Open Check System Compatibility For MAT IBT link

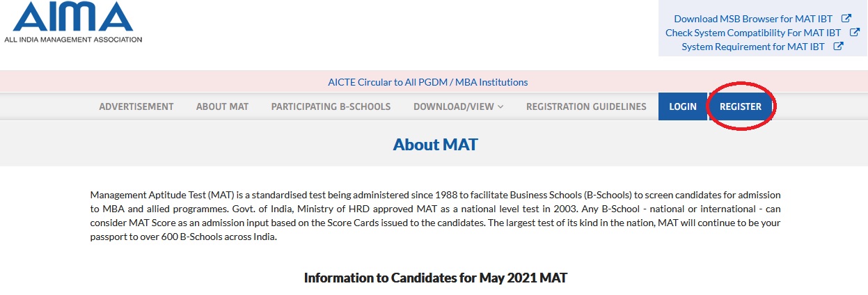pos(753,33)
